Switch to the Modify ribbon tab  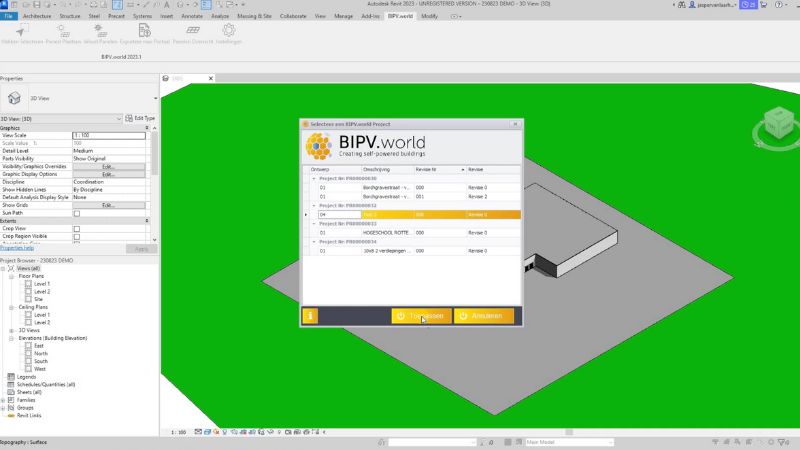tap(429, 16)
